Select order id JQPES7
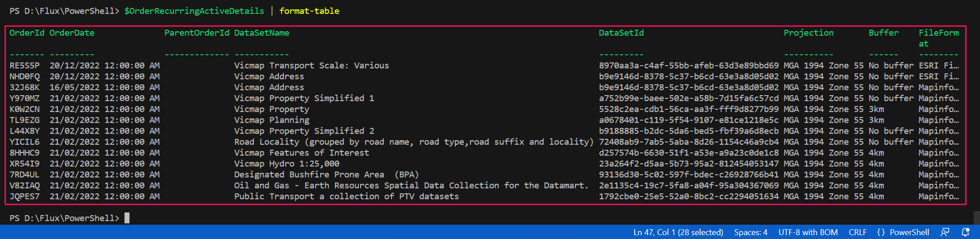This screenshot has height=239, width=980. coord(24,196)
